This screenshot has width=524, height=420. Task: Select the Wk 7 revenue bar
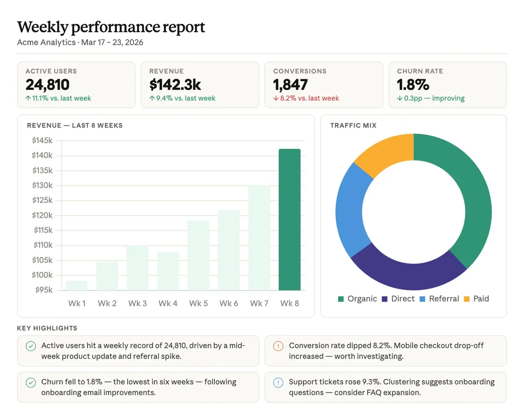coord(259,238)
